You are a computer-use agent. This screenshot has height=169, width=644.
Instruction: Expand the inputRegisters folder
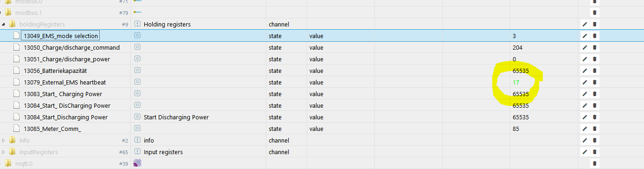pyautogui.click(x=4, y=152)
